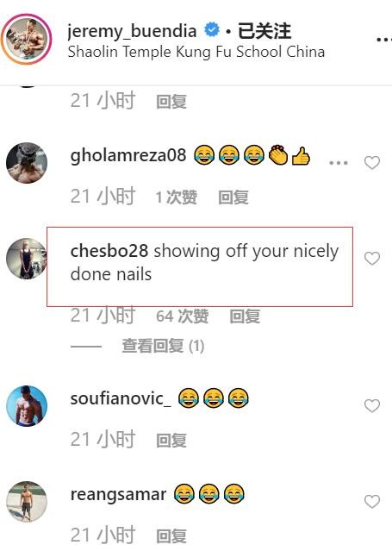Reply to soufianovic_'s comment via 回复
This screenshot has width=392, height=551.
tap(171, 441)
